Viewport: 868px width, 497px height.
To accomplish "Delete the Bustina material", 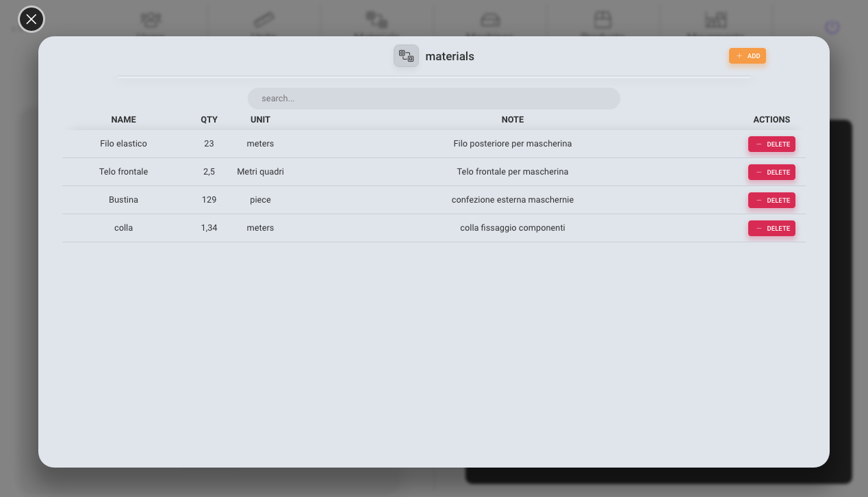I will click(771, 201).
